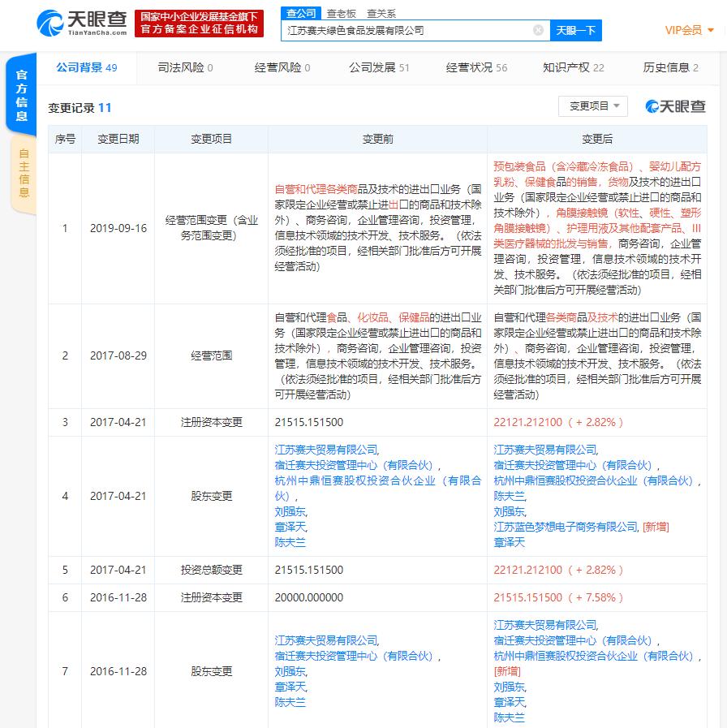
Task: Clear the search box with the X icon
Action: click(x=538, y=30)
